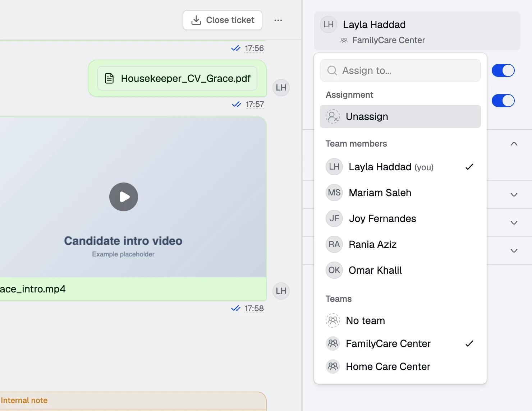Play the Candidate intro video

click(x=124, y=197)
